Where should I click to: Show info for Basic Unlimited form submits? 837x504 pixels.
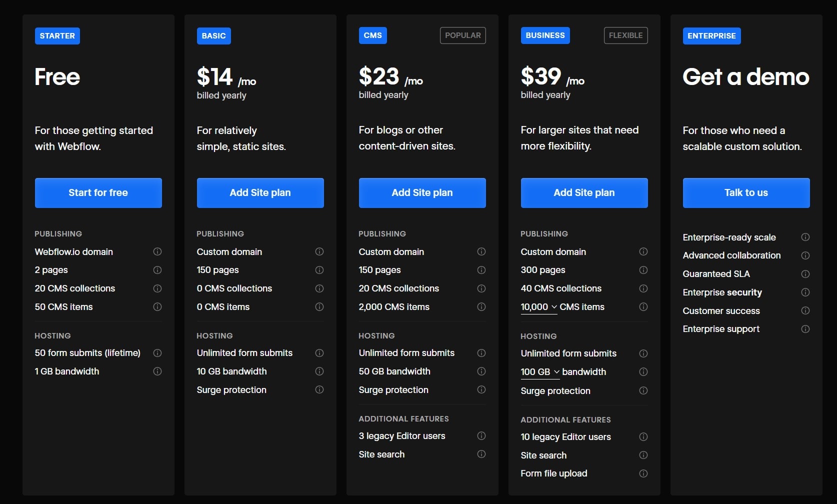pyautogui.click(x=319, y=353)
